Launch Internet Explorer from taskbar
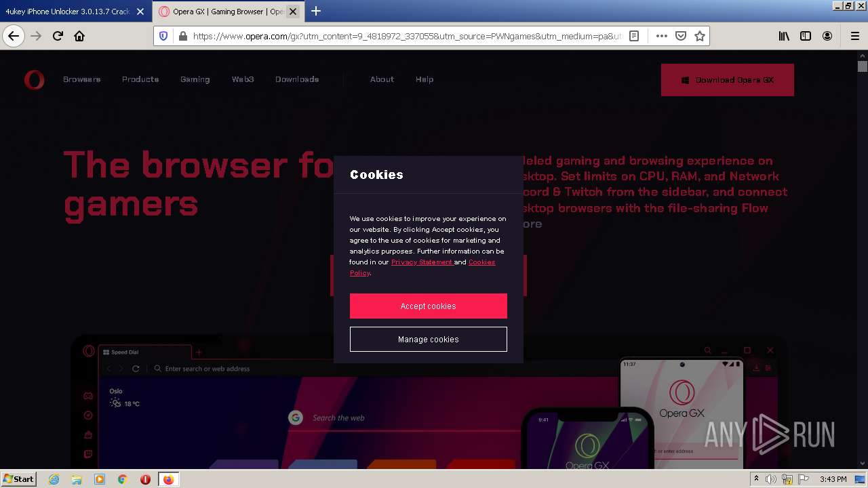 coord(54,479)
